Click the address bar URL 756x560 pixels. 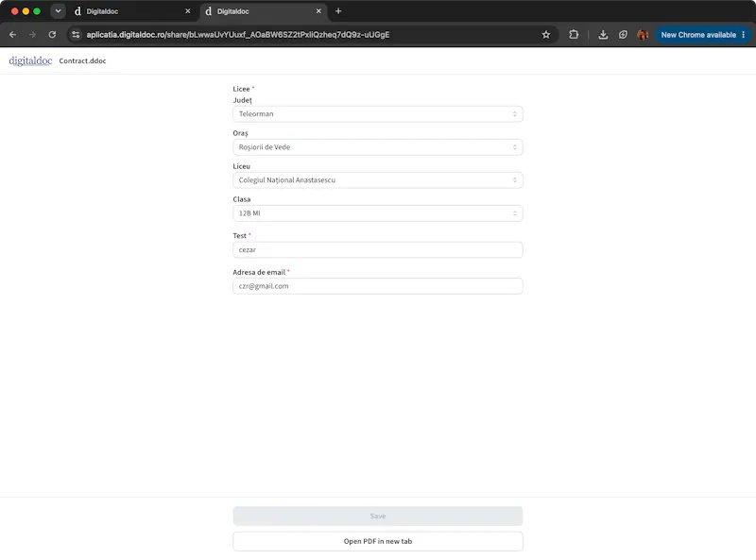pyautogui.click(x=238, y=35)
